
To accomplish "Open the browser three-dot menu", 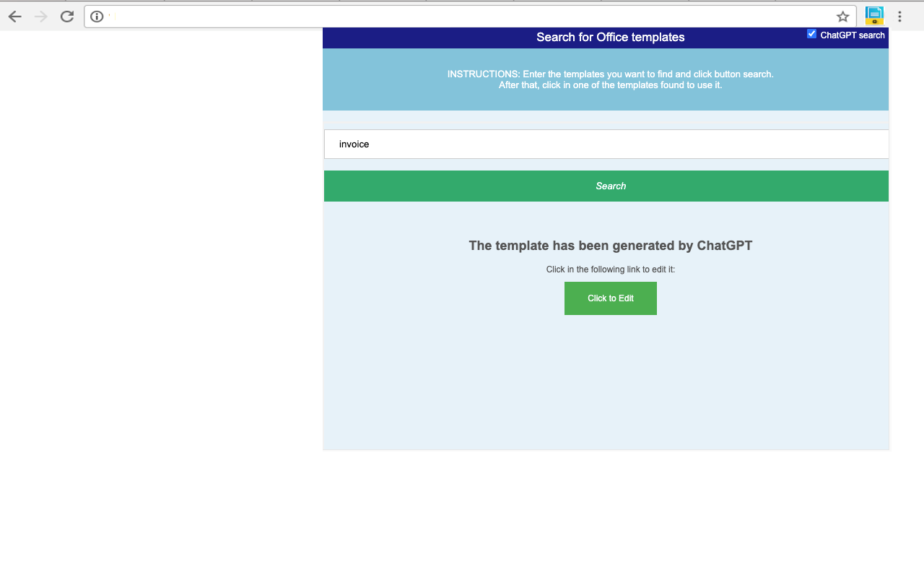I will [x=899, y=17].
